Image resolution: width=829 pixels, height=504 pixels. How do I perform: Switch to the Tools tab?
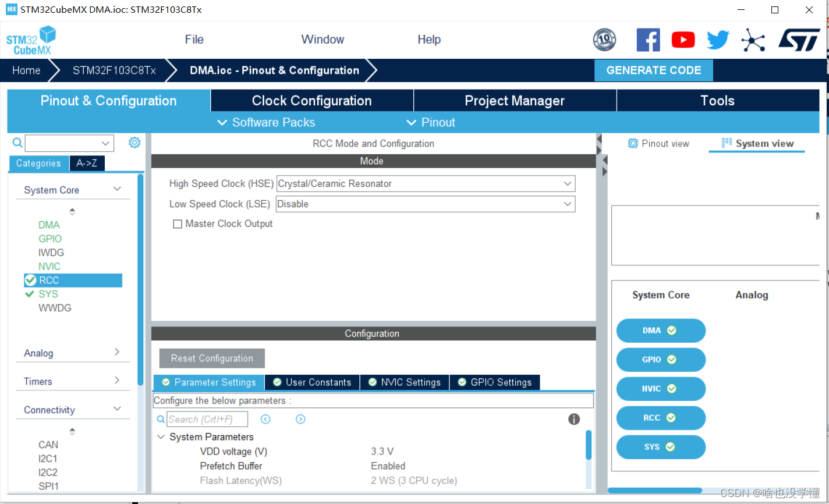pos(718,100)
